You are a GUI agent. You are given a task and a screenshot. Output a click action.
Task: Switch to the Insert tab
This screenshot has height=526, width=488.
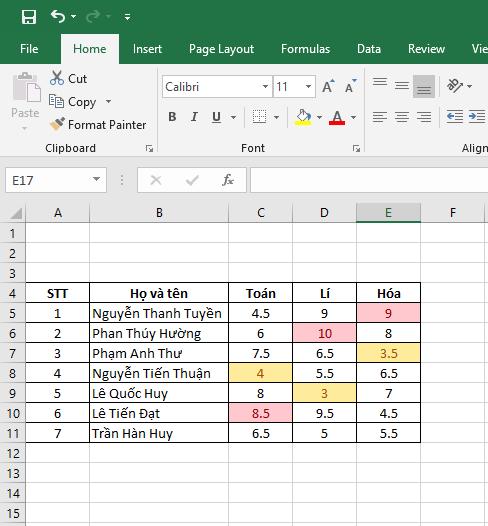[147, 49]
